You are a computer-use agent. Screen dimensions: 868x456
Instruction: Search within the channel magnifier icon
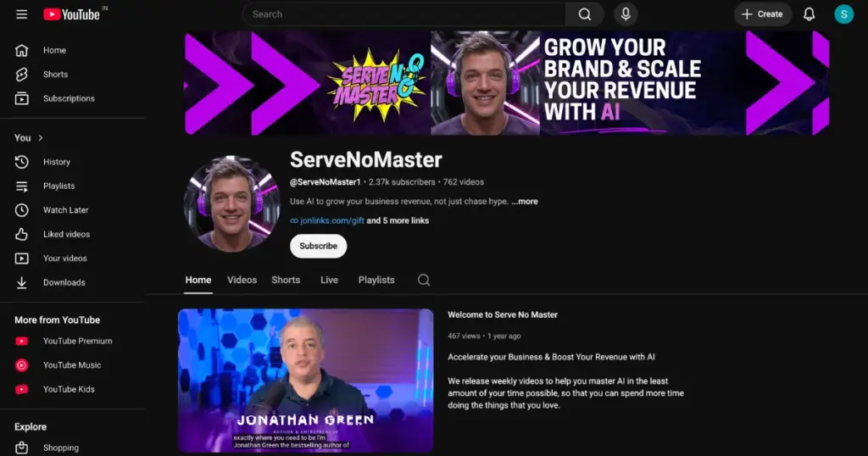pos(424,280)
